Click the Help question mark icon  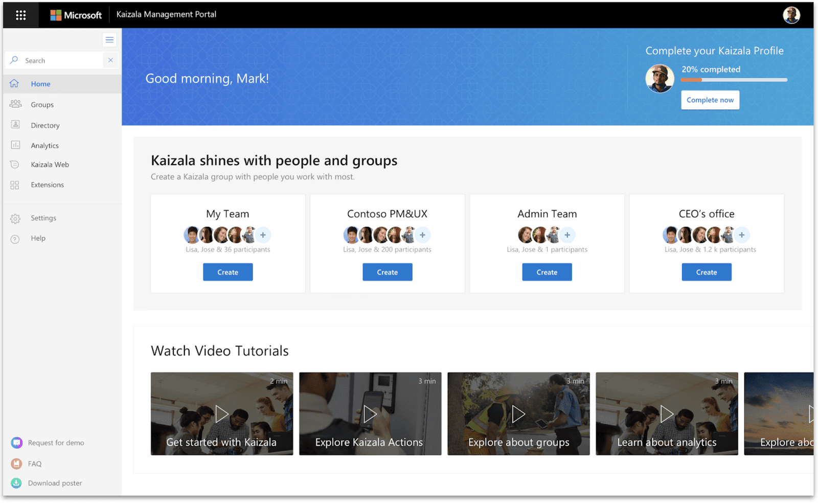click(15, 239)
